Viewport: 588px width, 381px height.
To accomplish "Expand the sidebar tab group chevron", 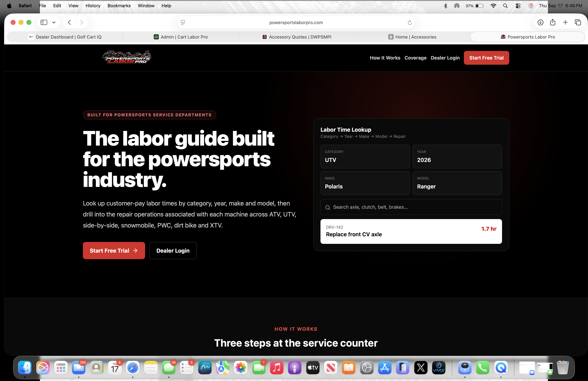I will (54, 23).
